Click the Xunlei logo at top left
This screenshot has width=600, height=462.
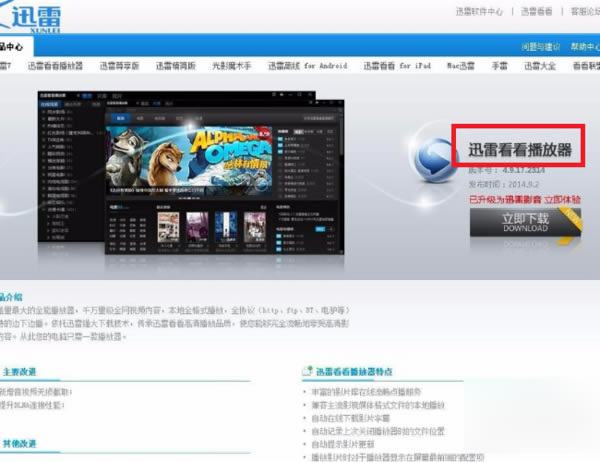[31, 17]
